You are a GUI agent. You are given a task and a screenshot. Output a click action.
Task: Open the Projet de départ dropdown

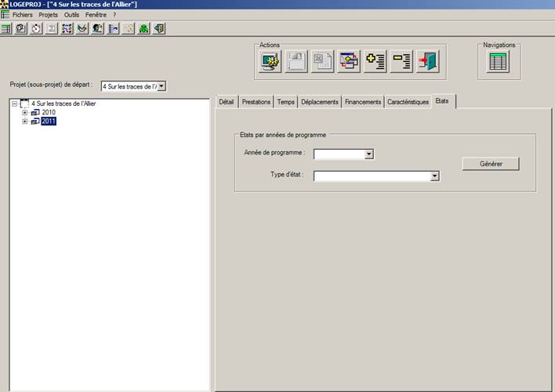(x=161, y=86)
